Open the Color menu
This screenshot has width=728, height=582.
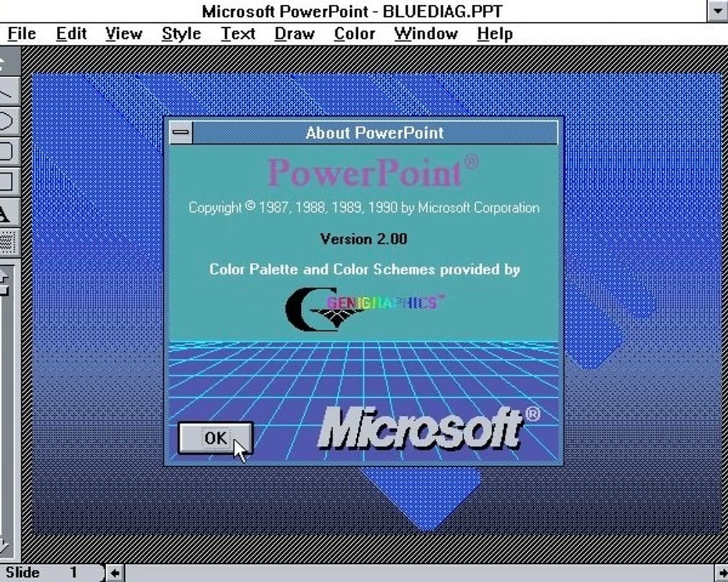(x=354, y=33)
